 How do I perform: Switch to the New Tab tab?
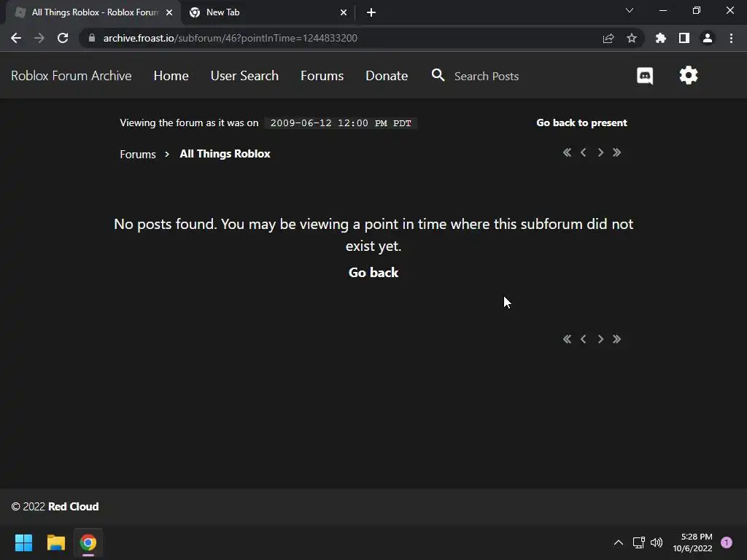pos(268,12)
